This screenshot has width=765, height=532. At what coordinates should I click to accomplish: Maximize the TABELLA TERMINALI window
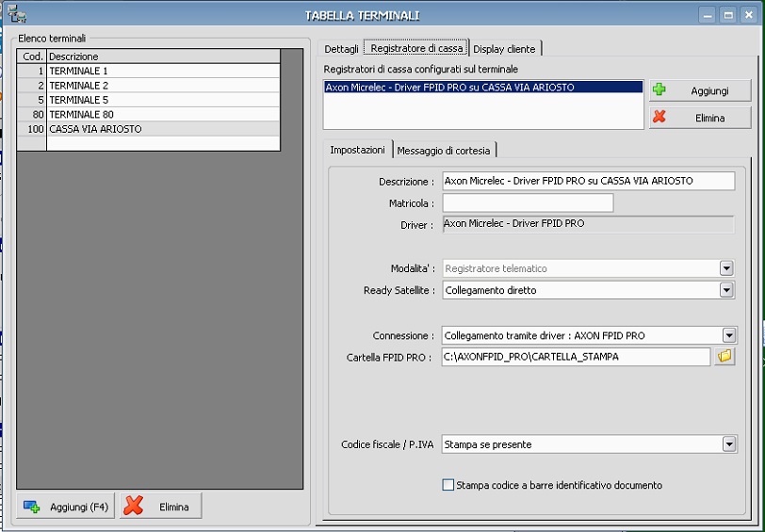tap(728, 15)
